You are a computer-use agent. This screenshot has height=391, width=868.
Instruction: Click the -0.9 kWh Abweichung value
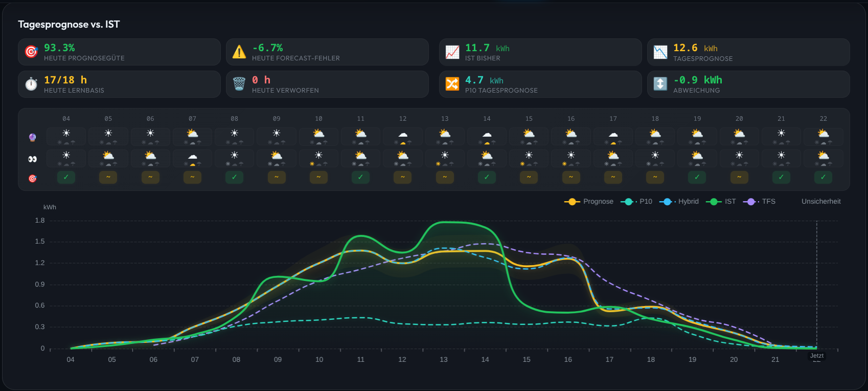coord(698,80)
